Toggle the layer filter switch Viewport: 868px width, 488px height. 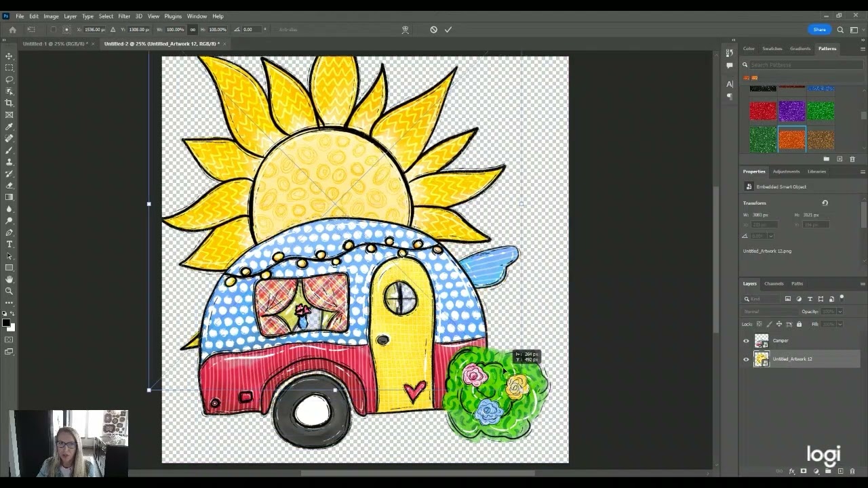[x=842, y=298]
